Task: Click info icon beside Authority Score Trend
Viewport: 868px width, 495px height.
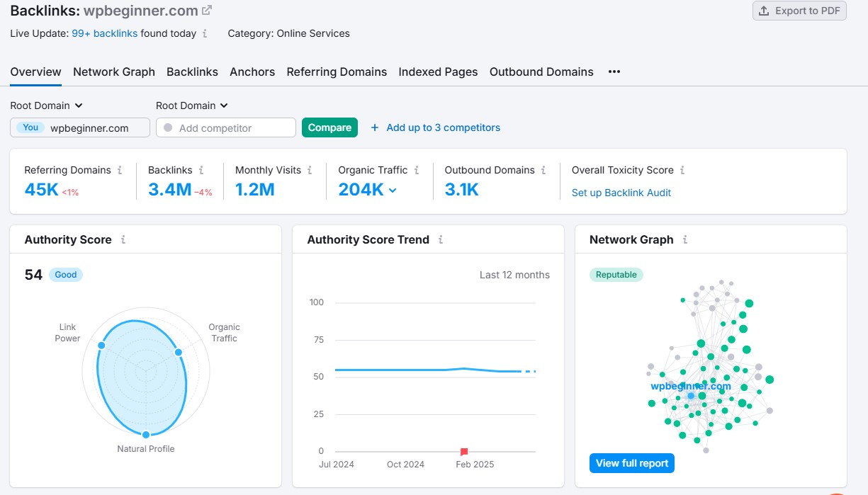Action: [x=441, y=239]
